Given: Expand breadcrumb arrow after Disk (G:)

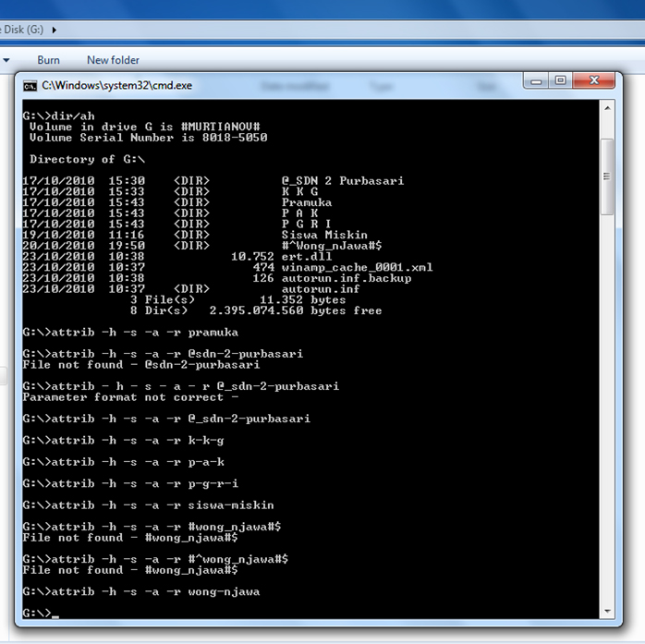Looking at the screenshot, I should coord(55,30).
